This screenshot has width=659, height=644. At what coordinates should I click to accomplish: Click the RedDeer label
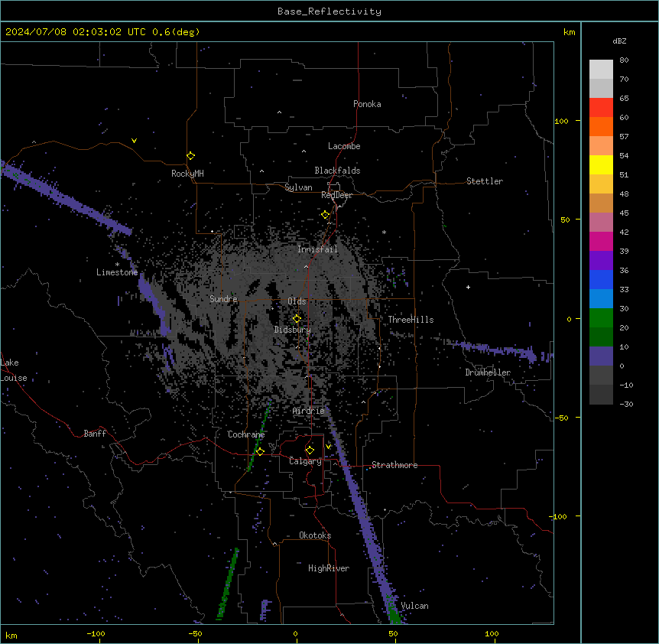[x=336, y=195]
